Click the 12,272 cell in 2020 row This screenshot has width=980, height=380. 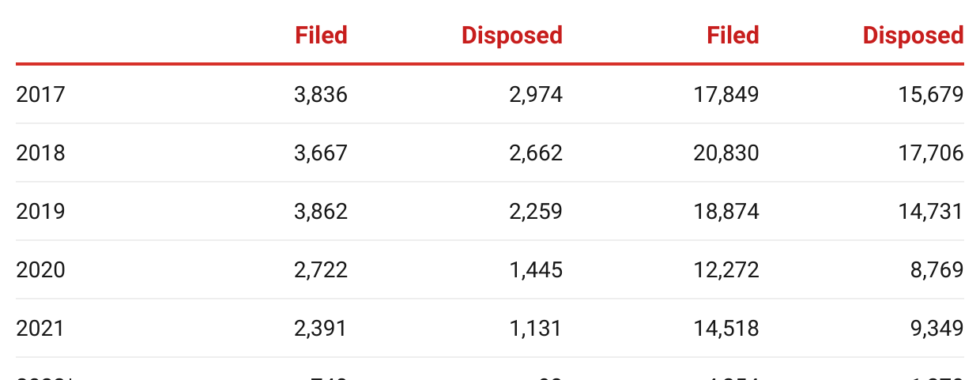pos(726,270)
